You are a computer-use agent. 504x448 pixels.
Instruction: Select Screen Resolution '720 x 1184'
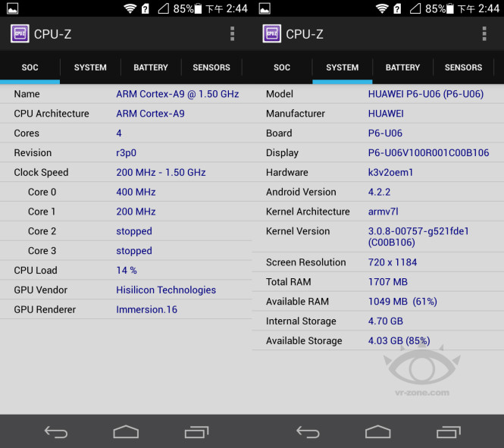[x=393, y=262]
